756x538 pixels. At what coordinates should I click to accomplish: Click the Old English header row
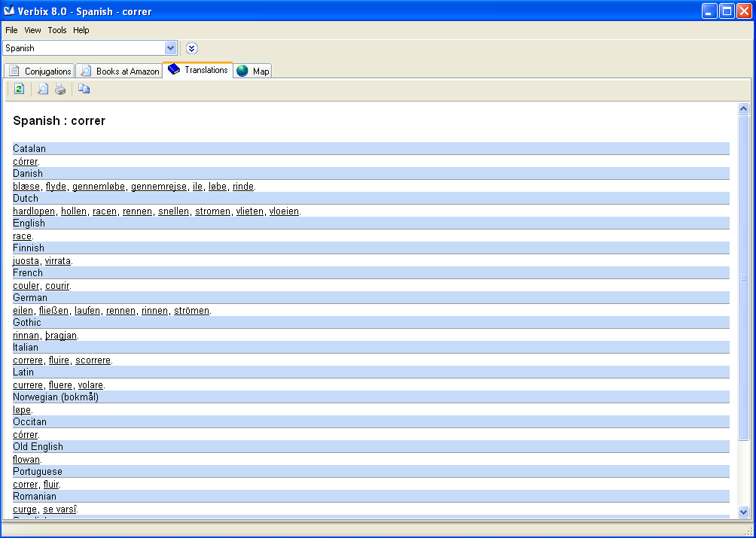coord(370,446)
